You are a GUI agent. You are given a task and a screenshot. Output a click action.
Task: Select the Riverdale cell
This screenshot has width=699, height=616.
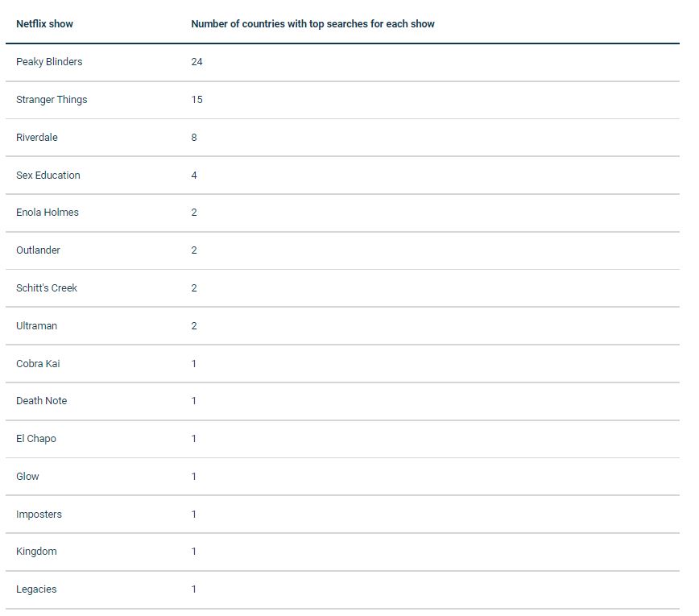click(37, 138)
